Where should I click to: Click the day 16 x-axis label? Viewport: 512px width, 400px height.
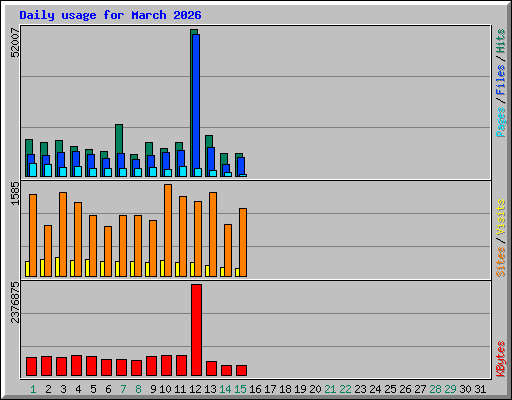255,389
